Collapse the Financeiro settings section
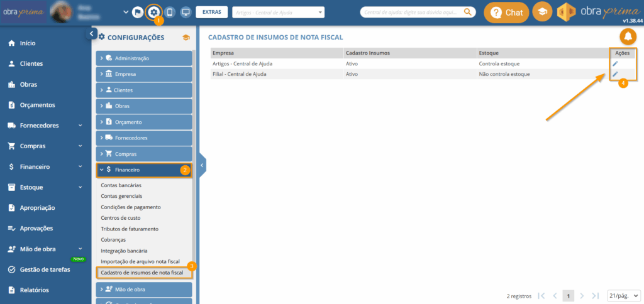Image resolution: width=644 pixels, height=304 pixels. tap(144, 170)
